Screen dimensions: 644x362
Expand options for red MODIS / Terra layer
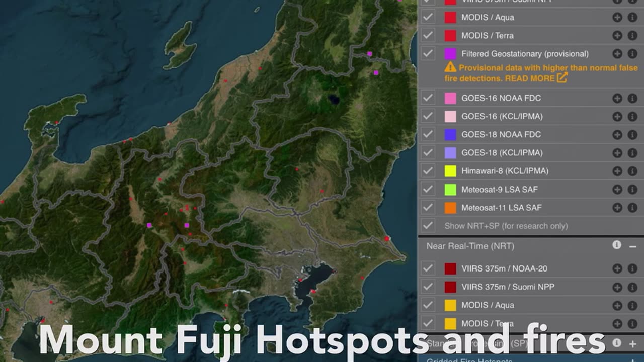(617, 36)
